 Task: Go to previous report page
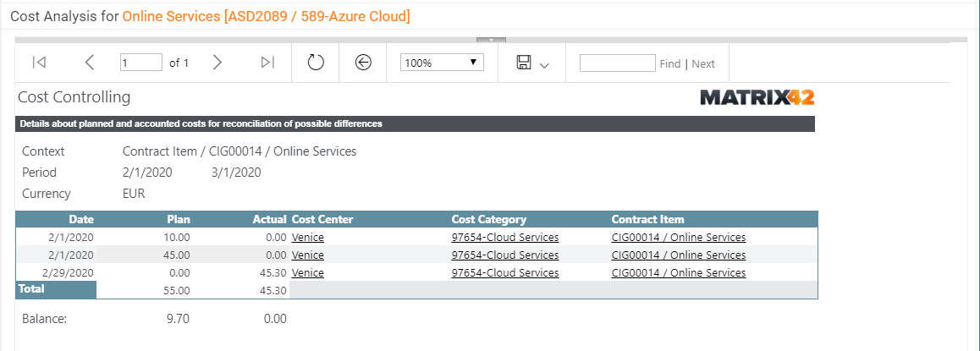pos(90,63)
